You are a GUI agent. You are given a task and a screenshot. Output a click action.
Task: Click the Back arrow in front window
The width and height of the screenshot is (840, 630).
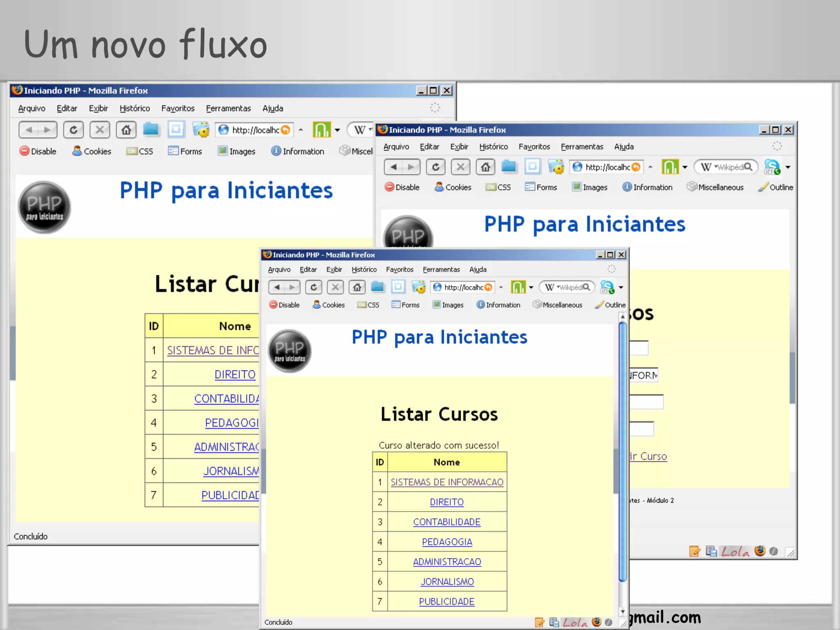(277, 287)
